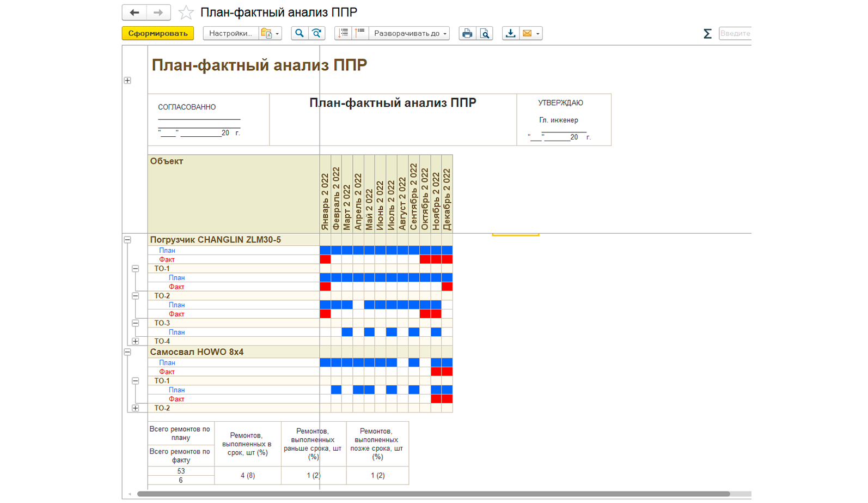
Task: Save report with download icon
Action: click(x=510, y=33)
